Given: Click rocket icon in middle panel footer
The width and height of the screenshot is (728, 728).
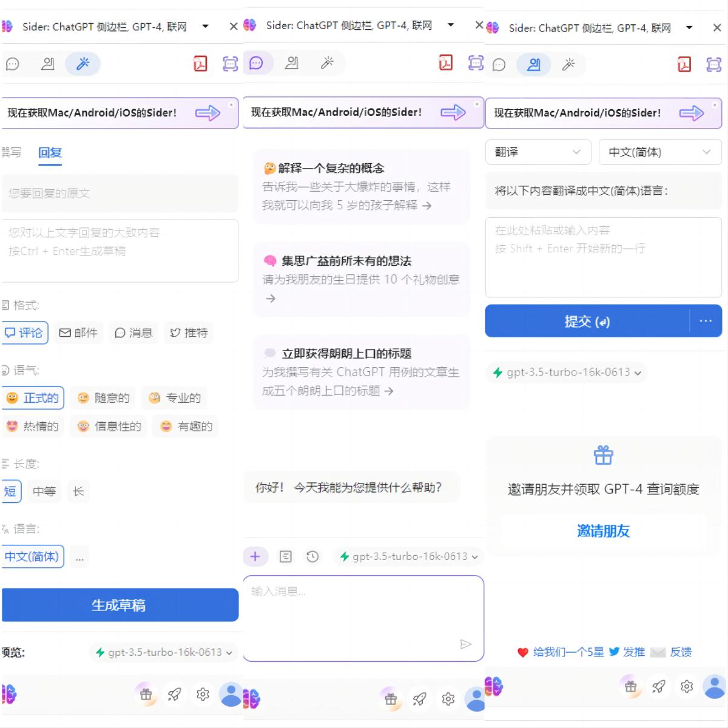Looking at the screenshot, I should (419, 699).
